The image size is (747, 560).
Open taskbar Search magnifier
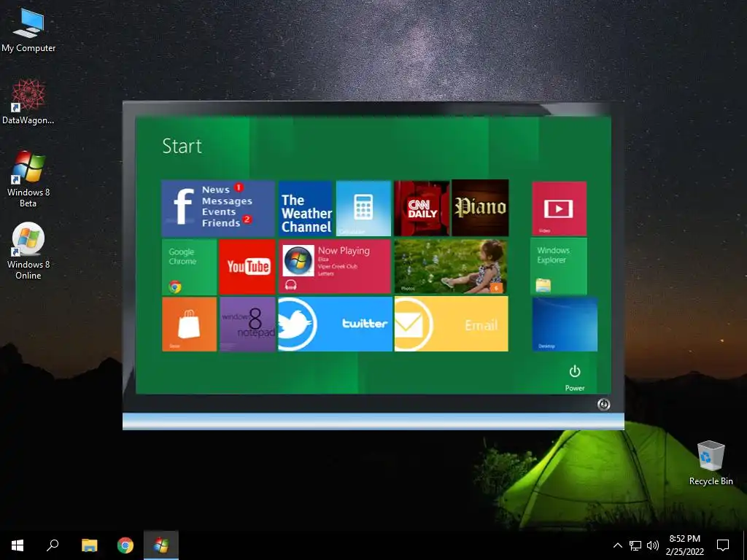[53, 545]
